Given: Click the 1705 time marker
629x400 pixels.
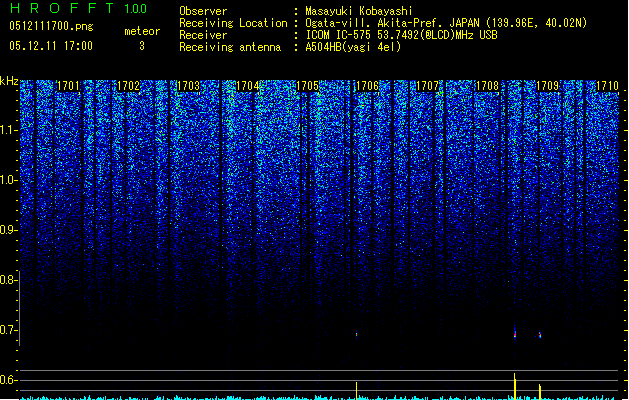Looking at the screenshot, I should click(x=308, y=86).
